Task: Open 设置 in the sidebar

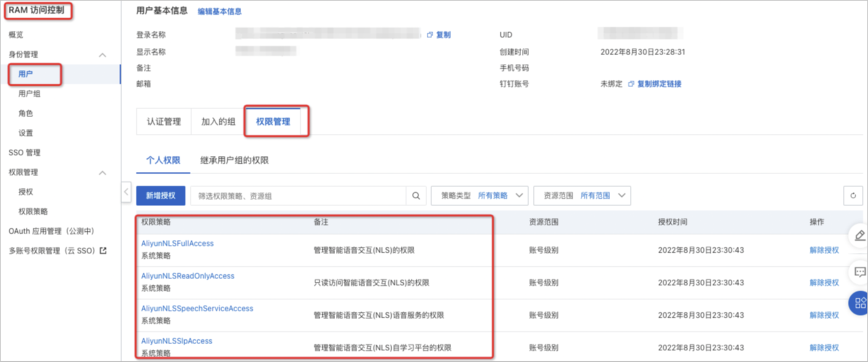Action: 26,133
